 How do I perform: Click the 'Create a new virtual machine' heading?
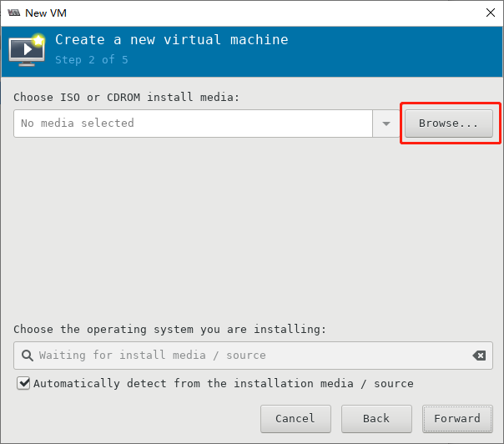click(x=172, y=40)
